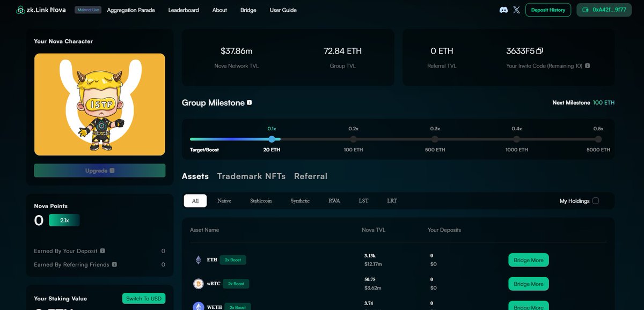Open the Bridge page
The image size is (644, 310).
point(248,10)
